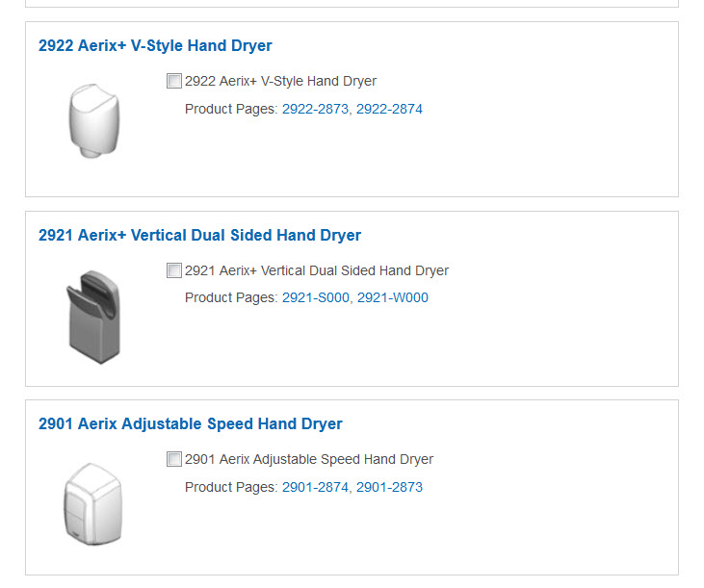This screenshot has width=704, height=588.
Task: Open the 2921 Aerix+ Vertical Dual Sided heading
Action: pos(199,235)
